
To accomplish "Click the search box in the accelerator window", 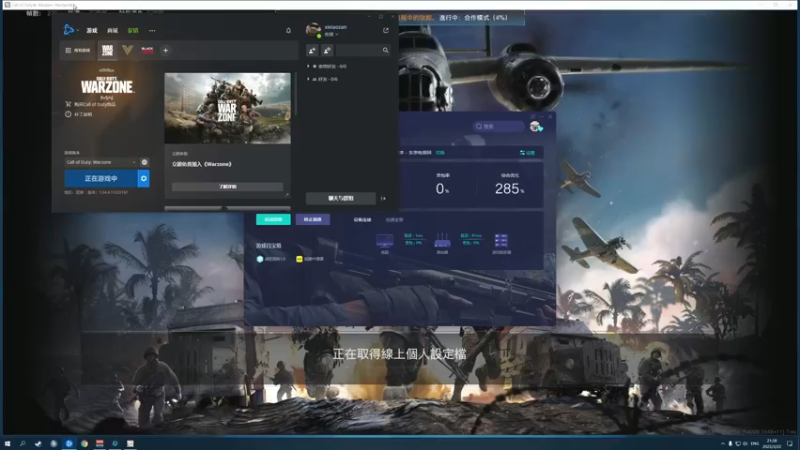I will pos(498,126).
